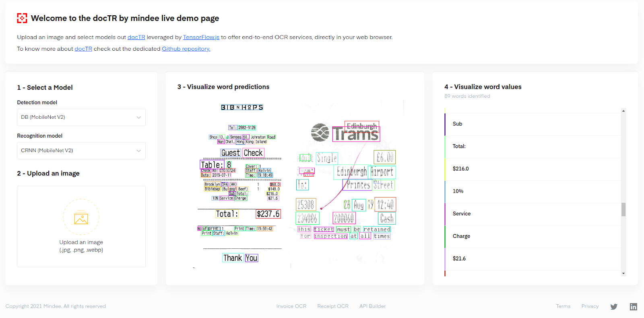Image resolution: width=644 pixels, height=318 pixels.
Task: Select the '$21.6' word value row
Action: point(533,259)
